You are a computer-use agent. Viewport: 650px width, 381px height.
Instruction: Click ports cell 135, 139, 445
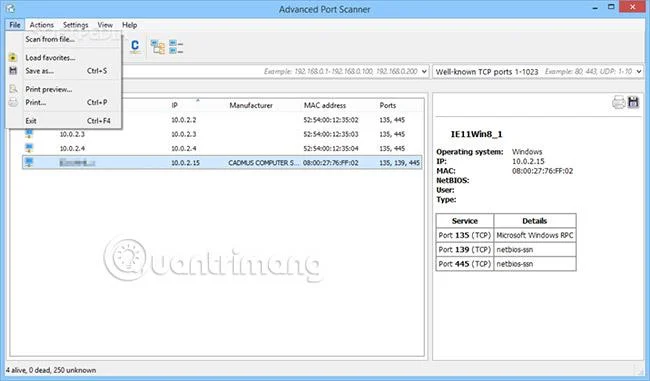(x=399, y=163)
